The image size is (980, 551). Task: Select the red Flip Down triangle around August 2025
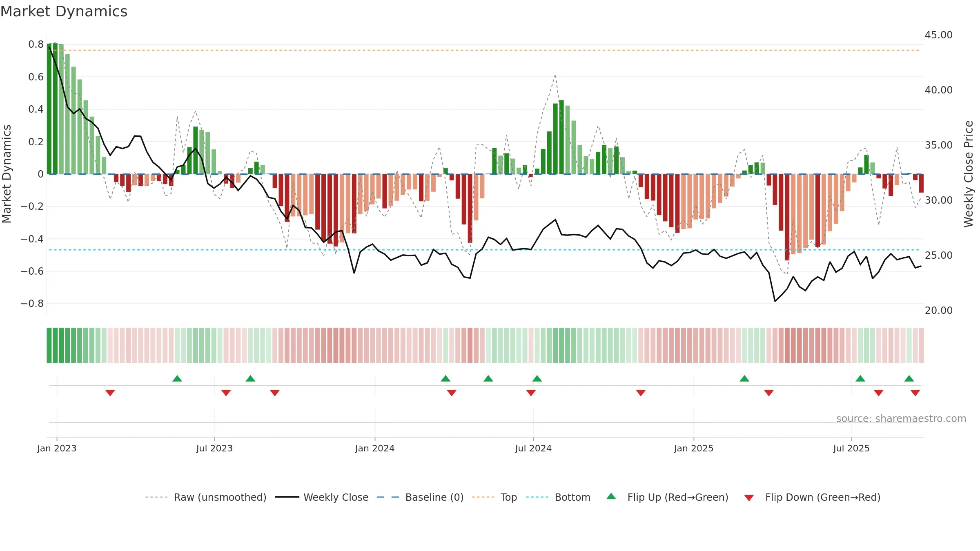(x=879, y=393)
